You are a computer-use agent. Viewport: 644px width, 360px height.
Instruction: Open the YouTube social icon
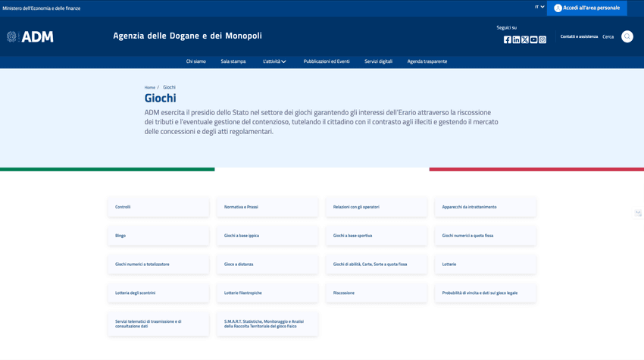coord(533,39)
